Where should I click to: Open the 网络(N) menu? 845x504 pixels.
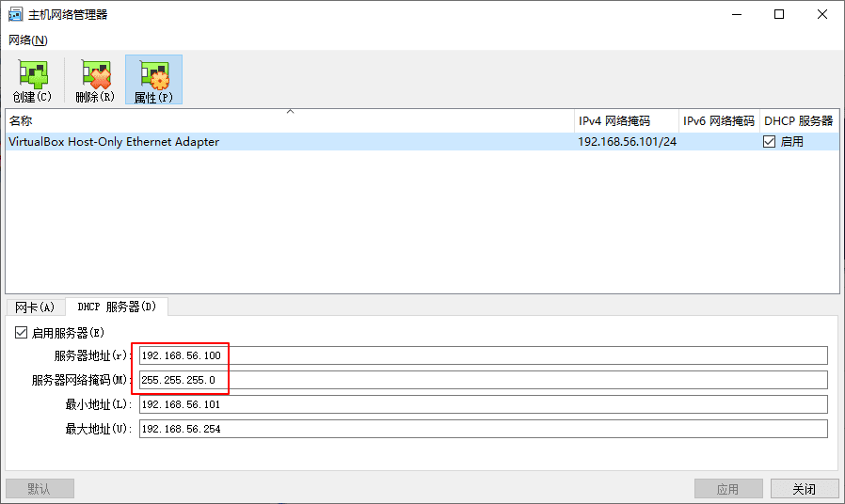click(28, 39)
